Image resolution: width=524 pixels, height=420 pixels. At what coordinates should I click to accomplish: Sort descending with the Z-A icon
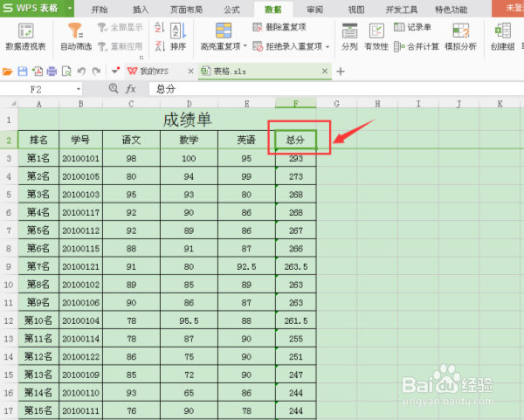160,46
